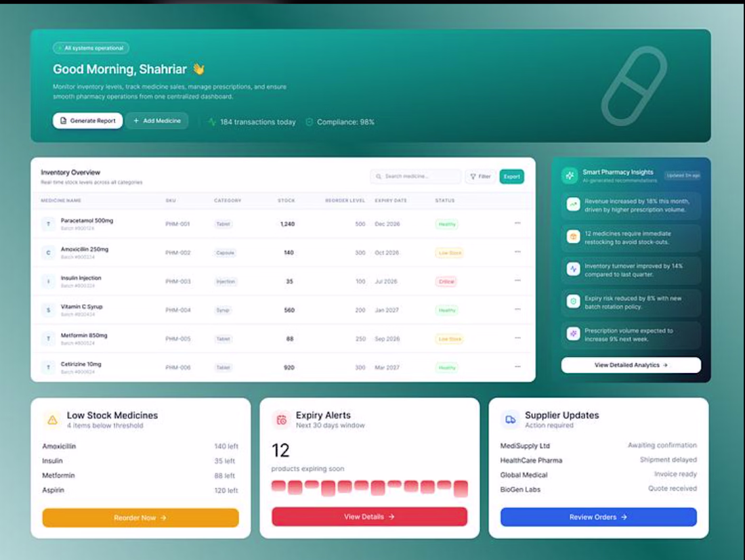Open options menu for Amoxicillin 250mg row
Viewport: 745px width, 560px height.
click(517, 252)
